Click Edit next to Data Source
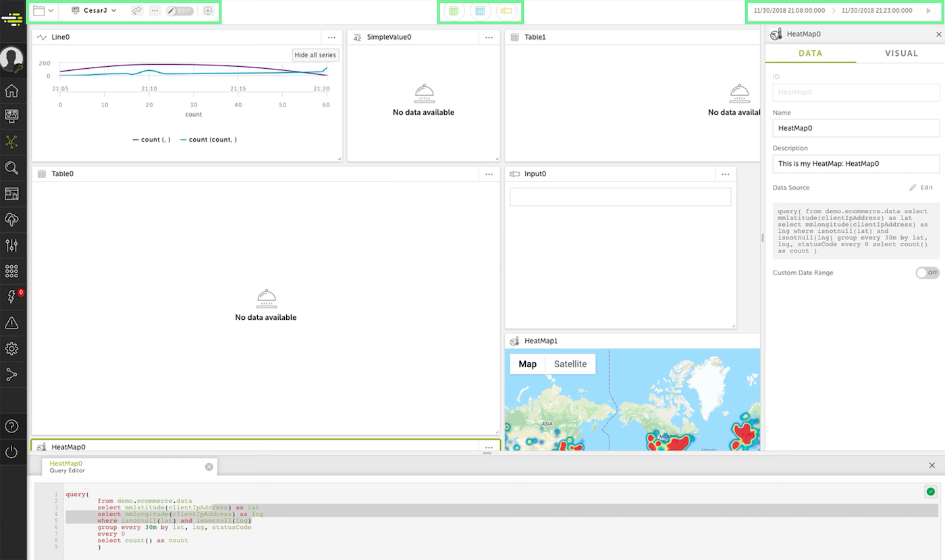945x560 pixels. tap(921, 188)
